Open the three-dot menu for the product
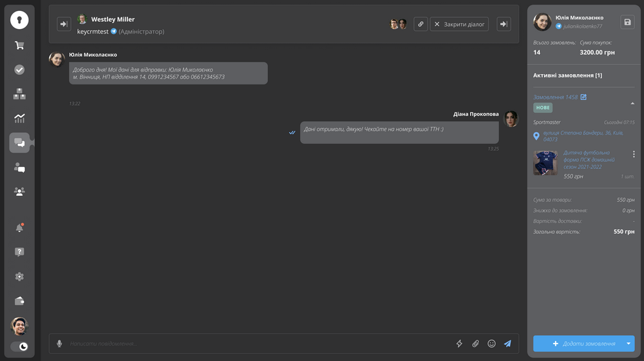644x361 pixels. click(634, 154)
